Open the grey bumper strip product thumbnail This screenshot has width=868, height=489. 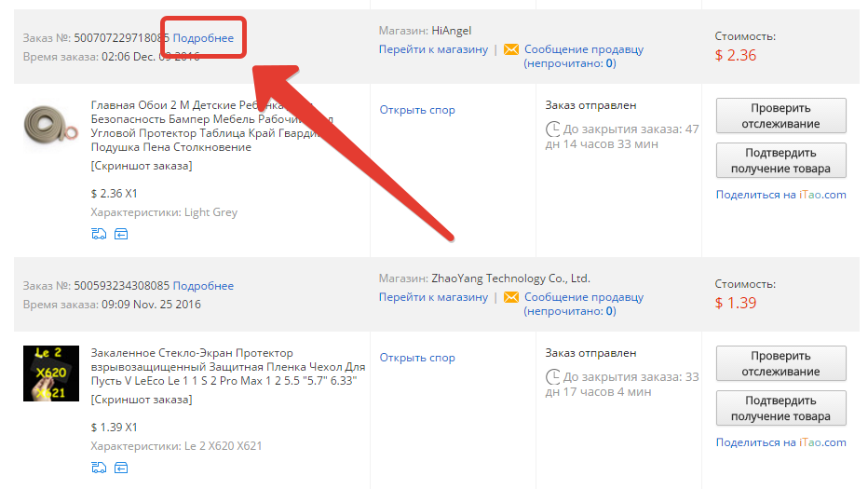tap(51, 126)
